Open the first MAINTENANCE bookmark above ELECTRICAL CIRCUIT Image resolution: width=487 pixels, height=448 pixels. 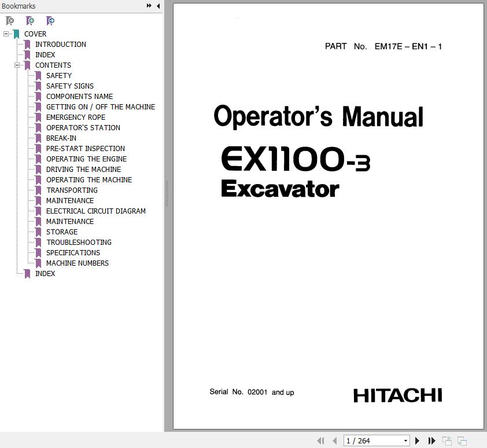coord(70,200)
